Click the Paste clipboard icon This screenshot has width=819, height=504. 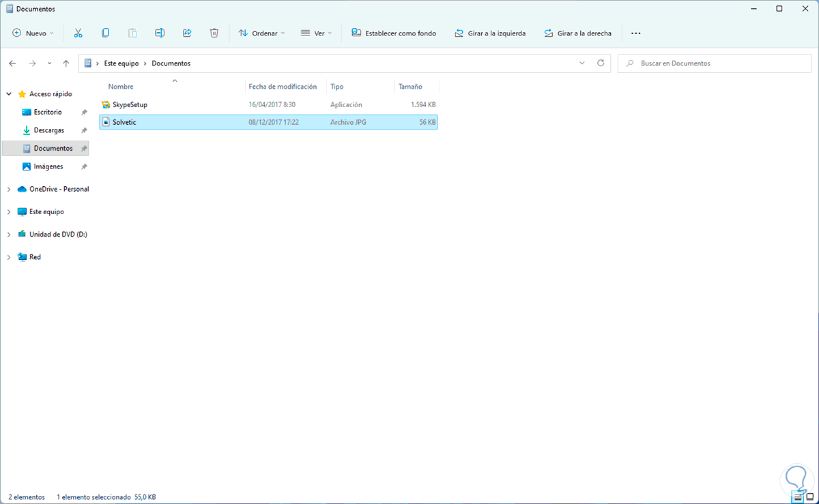132,33
